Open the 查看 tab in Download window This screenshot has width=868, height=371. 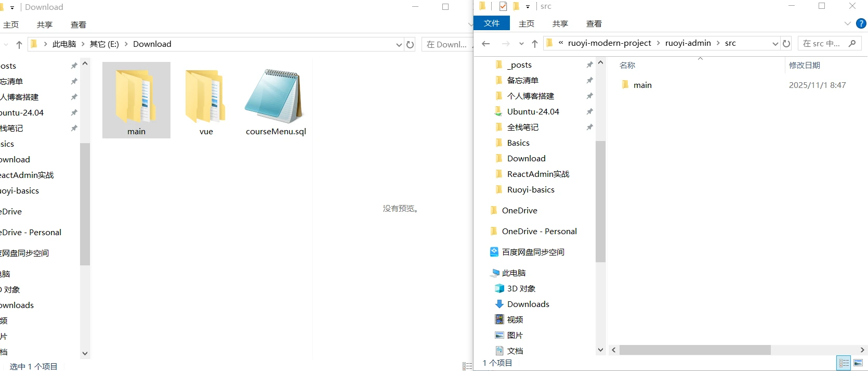pyautogui.click(x=78, y=24)
